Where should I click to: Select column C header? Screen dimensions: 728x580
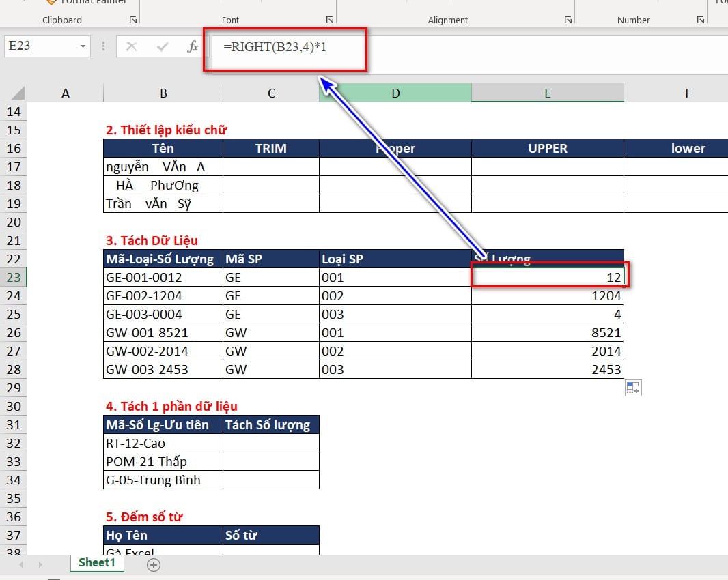pos(271,93)
